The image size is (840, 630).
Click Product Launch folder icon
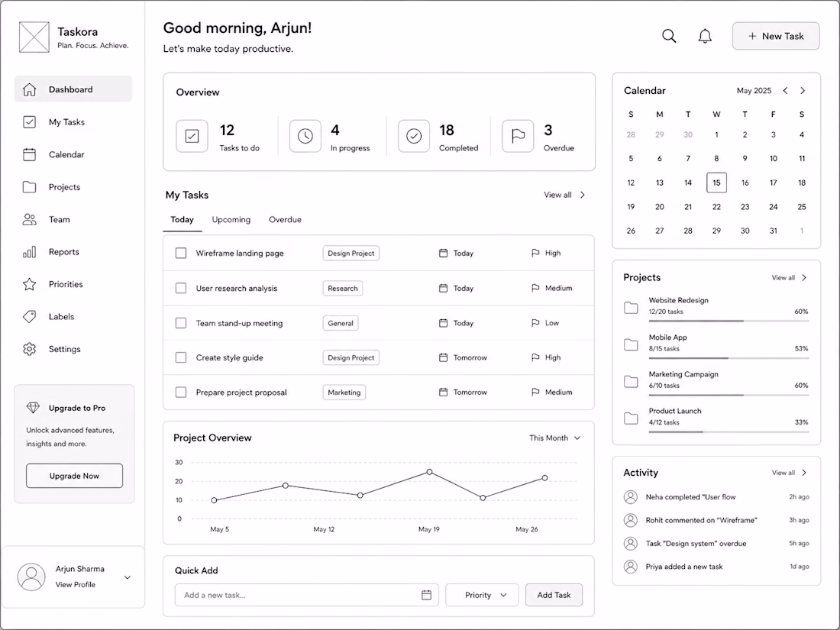(x=631, y=418)
